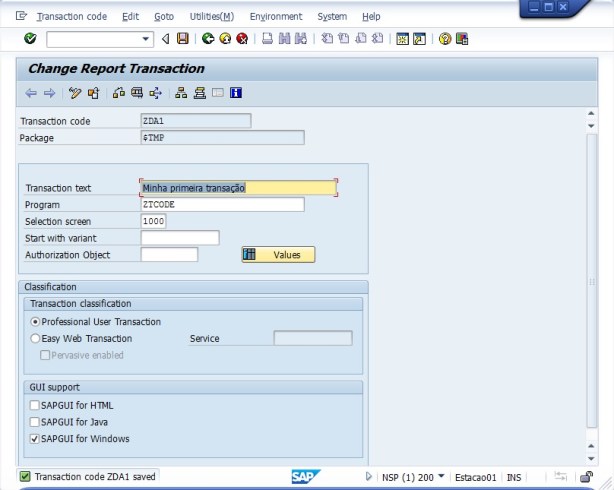Click the Values button

(278, 255)
